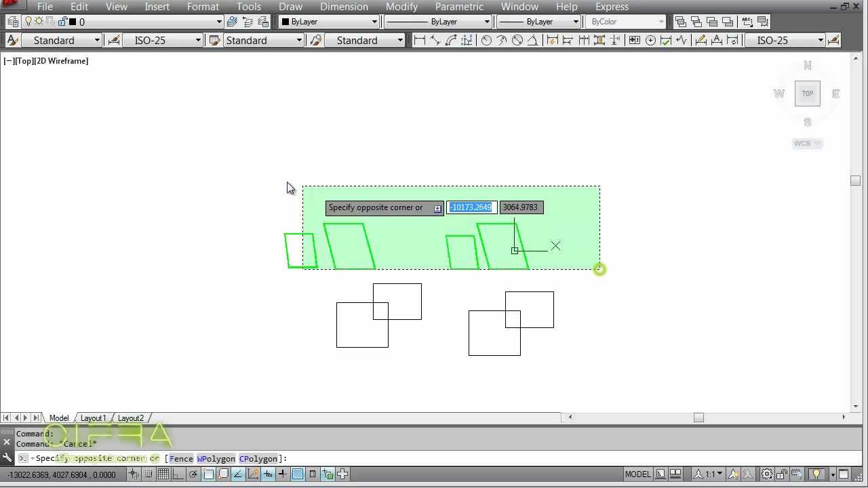Screen dimensions: 868x488
Task: Open the Modify menu
Action: [401, 6]
